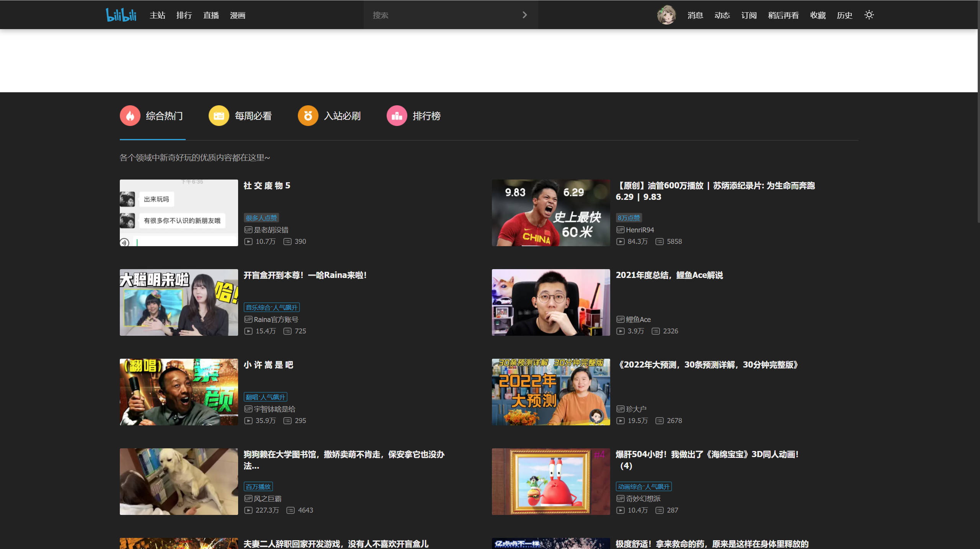The image size is (980, 549).
Task: Click the UP icon beside 是老胡没错
Action: 248,230
